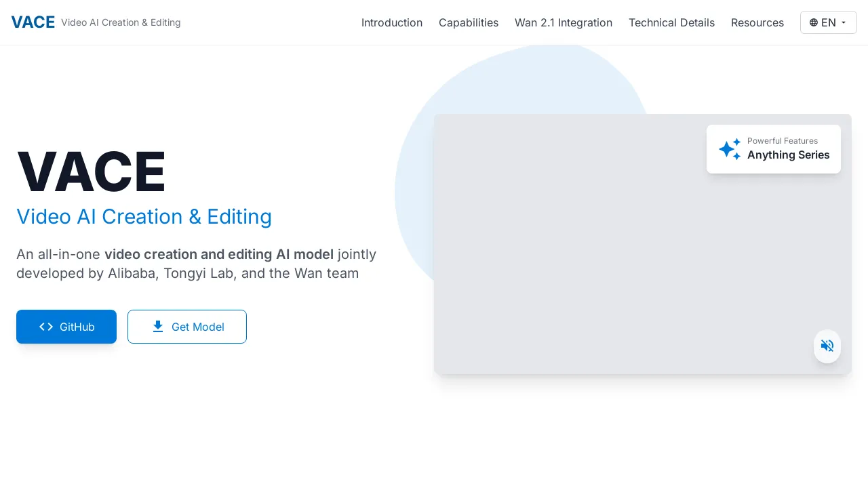Click the globe icon in language selector
This screenshot has height=488, width=868.
[814, 22]
